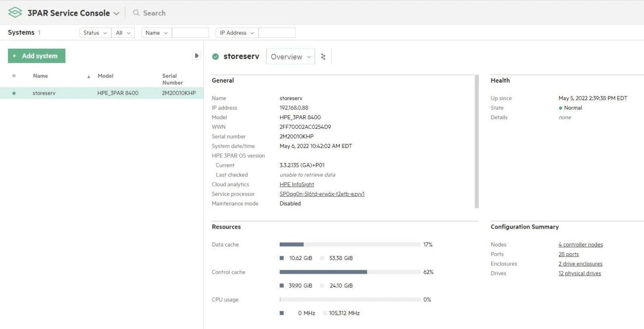Open the service processor SP0qg0n link
The height and width of the screenshot is (329, 644).
click(322, 194)
